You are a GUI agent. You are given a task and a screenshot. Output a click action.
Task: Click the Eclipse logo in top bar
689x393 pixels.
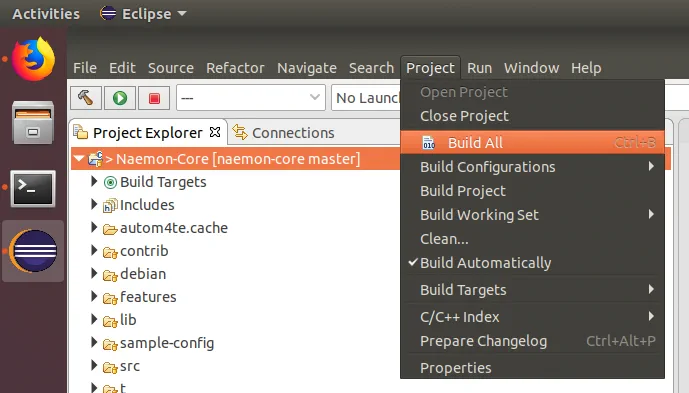[x=108, y=14]
